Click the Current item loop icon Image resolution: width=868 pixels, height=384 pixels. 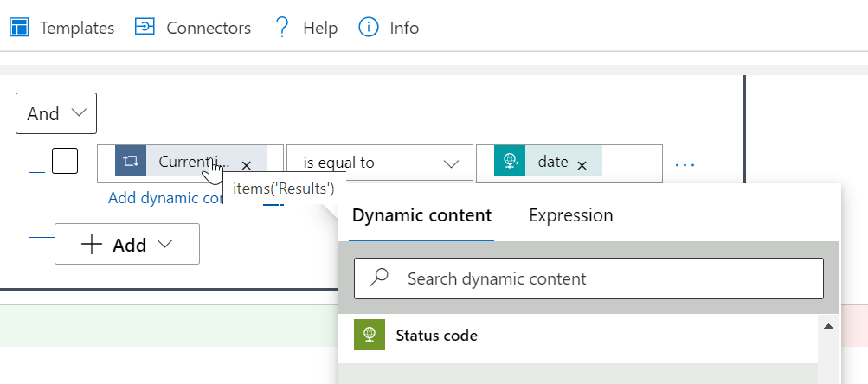point(131,162)
